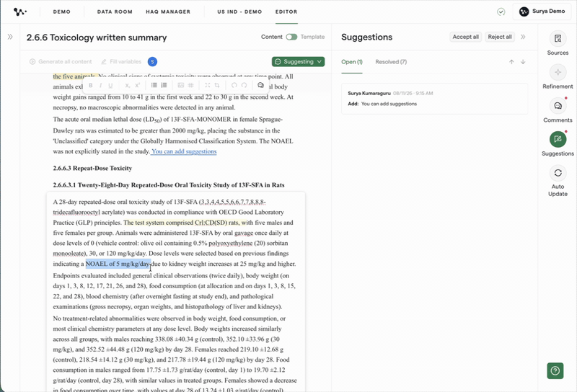Click the Content label
Image resolution: width=577 pixels, height=392 pixels.
272,37
